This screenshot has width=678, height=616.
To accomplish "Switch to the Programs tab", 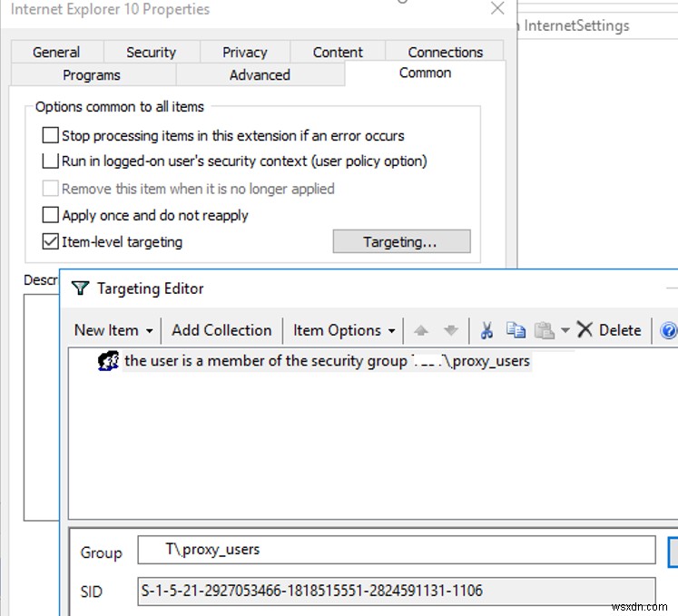I will (x=92, y=75).
